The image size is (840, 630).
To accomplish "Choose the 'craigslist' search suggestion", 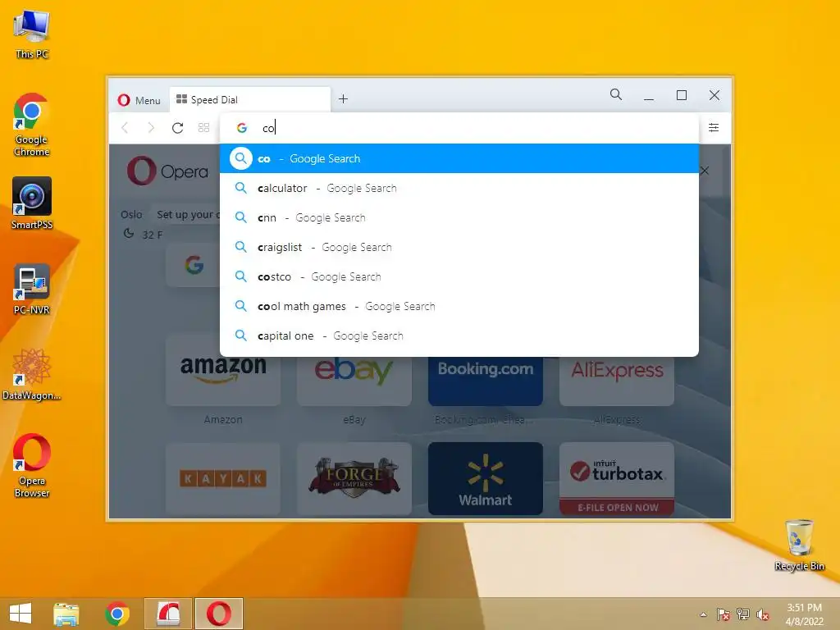I will [459, 247].
